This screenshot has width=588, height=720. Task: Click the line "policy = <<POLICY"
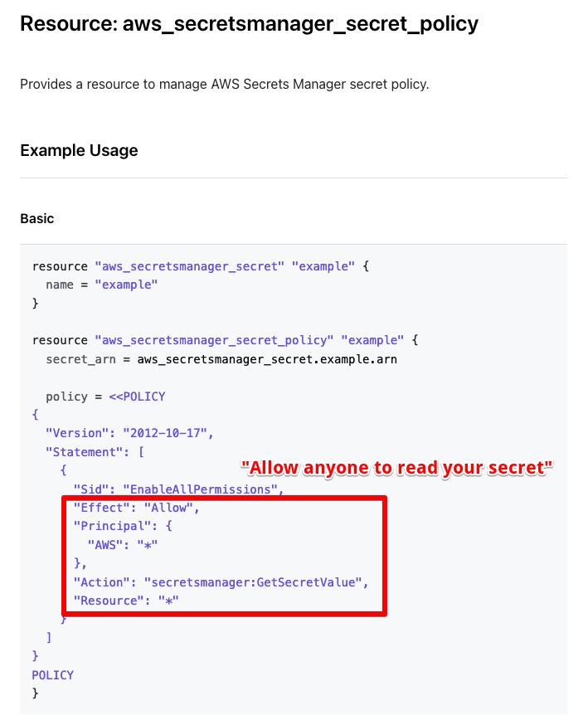(x=105, y=396)
